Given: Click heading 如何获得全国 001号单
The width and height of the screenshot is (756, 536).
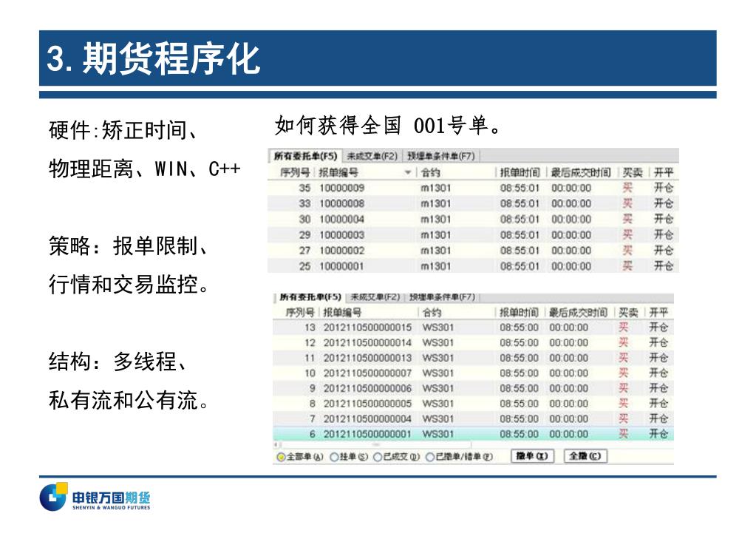Looking at the screenshot, I should [388, 126].
